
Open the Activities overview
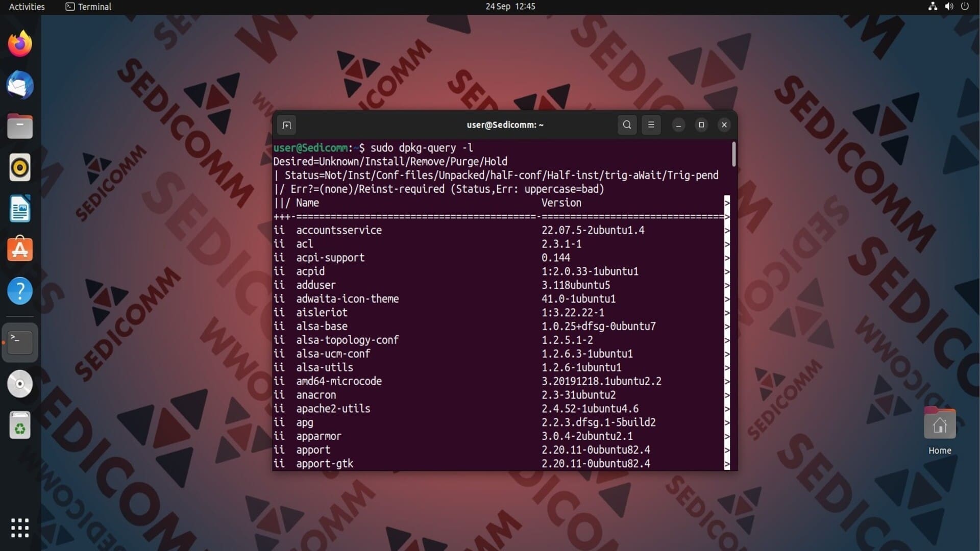point(27,7)
